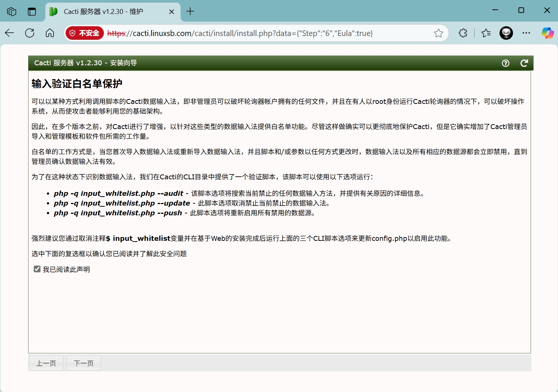This screenshot has width=558, height=392.
Task: Open the browser settings ellipsis menu
Action: (526, 33)
